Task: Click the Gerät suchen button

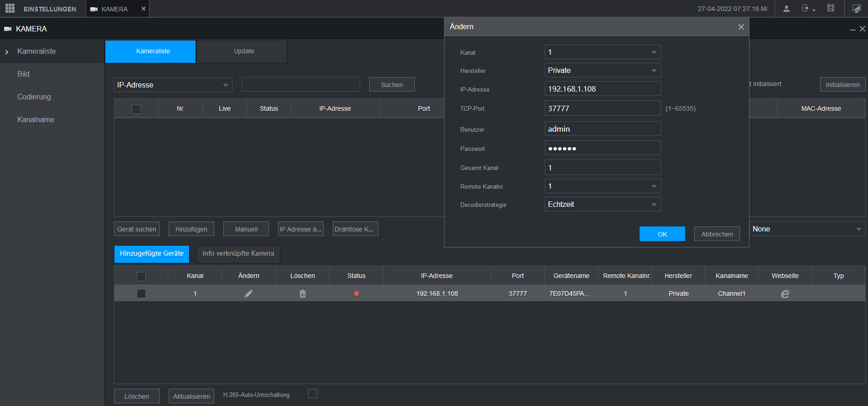Action: 136,229
